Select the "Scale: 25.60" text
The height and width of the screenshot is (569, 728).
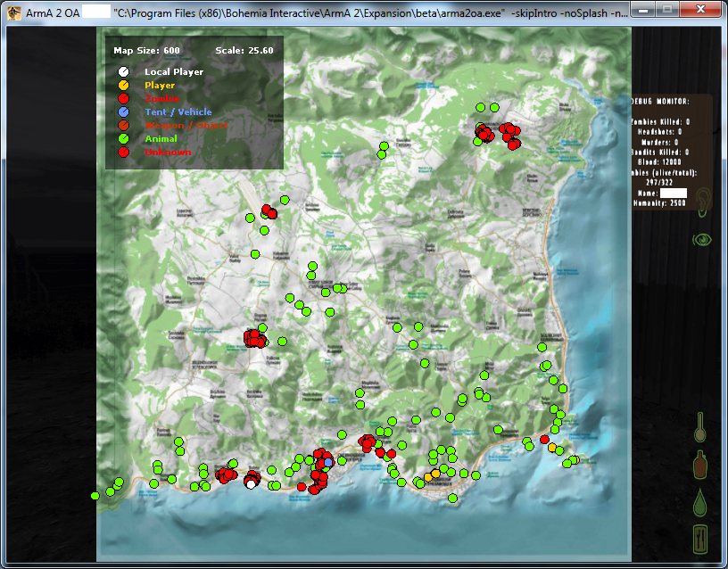point(244,51)
